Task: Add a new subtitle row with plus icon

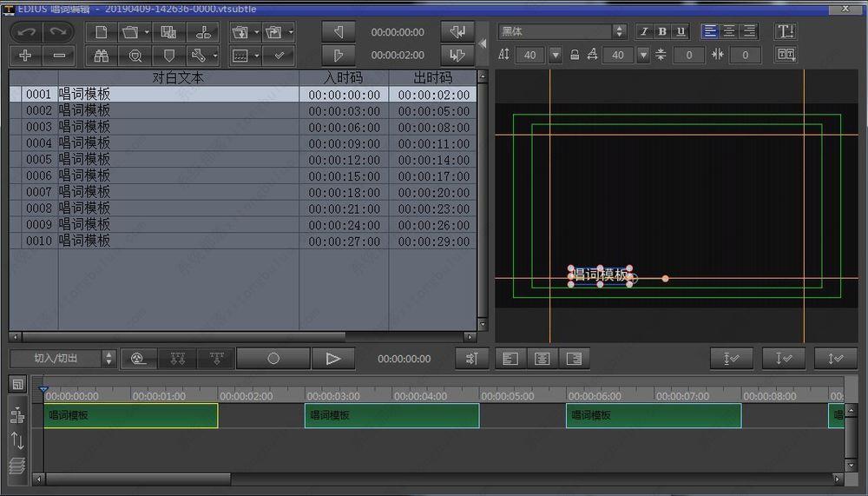Action: click(x=25, y=56)
